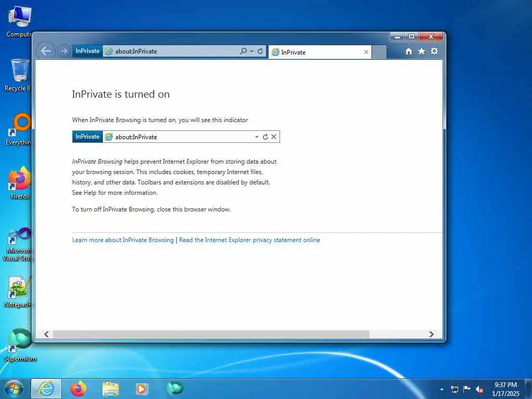
Task: Click the about:InPrivate address field
Action: tap(170, 51)
